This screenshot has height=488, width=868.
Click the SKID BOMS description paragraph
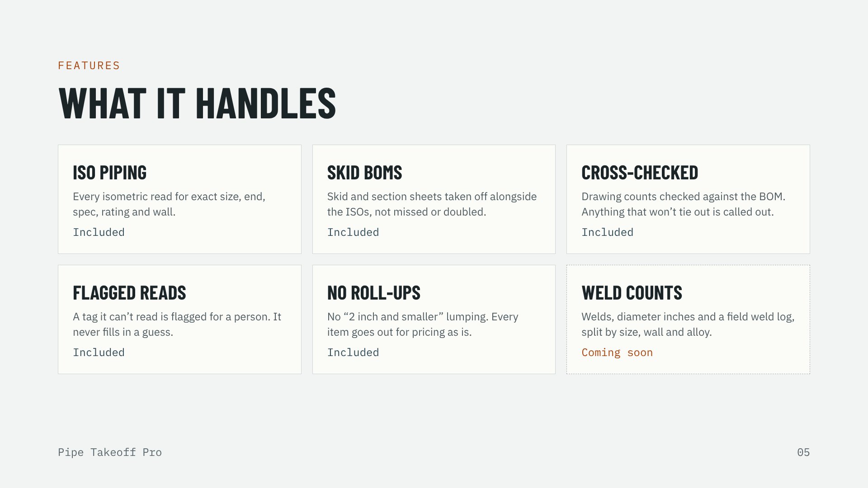(432, 204)
